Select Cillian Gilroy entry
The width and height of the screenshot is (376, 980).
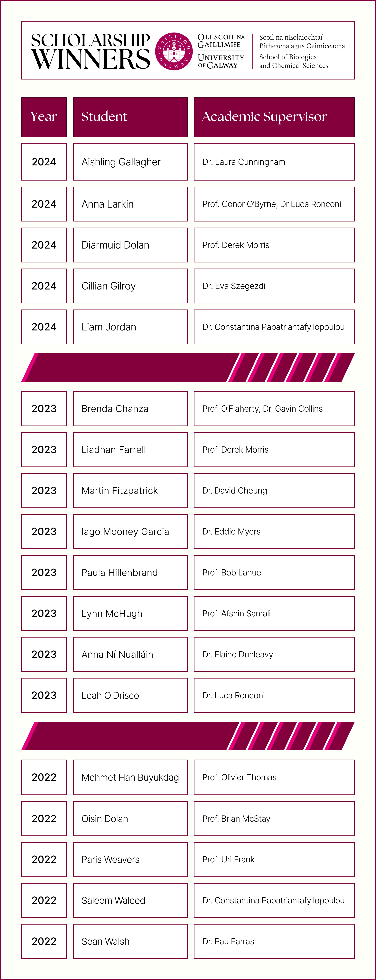(x=130, y=286)
